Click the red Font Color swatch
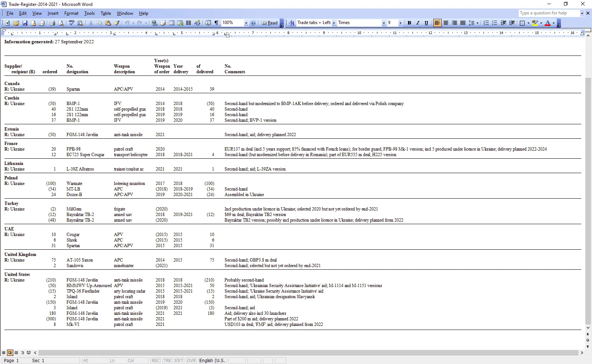592x364 pixels. click(x=548, y=23)
